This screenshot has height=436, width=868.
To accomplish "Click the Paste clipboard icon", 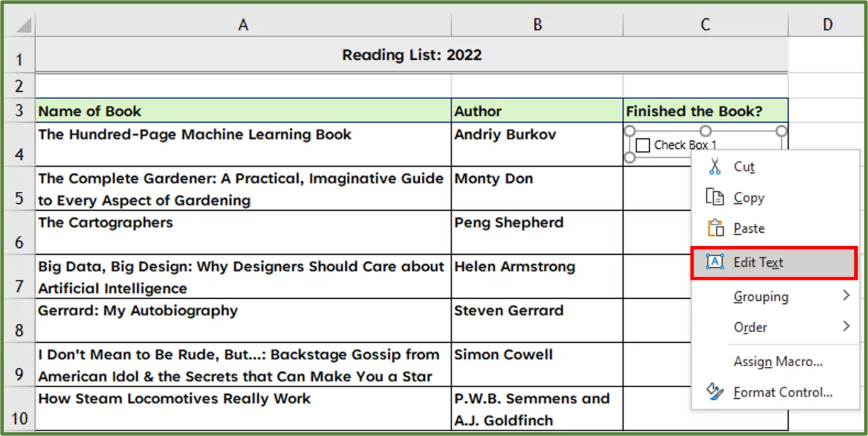I will [716, 228].
